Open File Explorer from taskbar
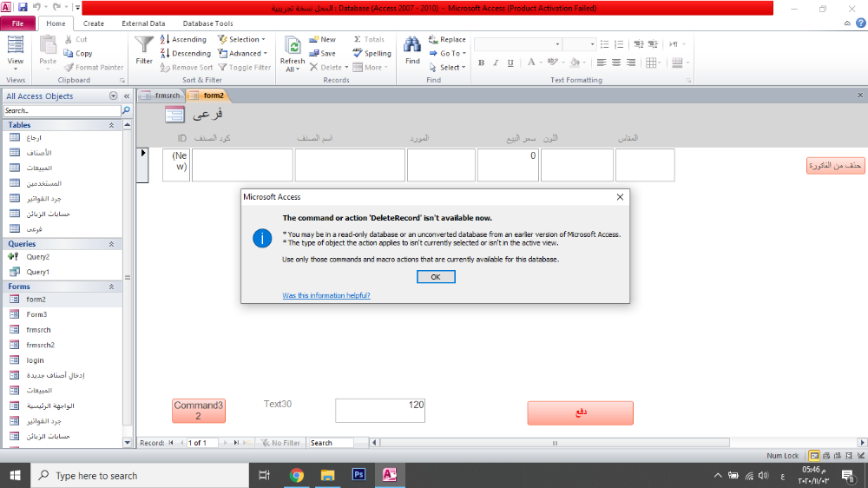The image size is (868, 488). tap(328, 475)
